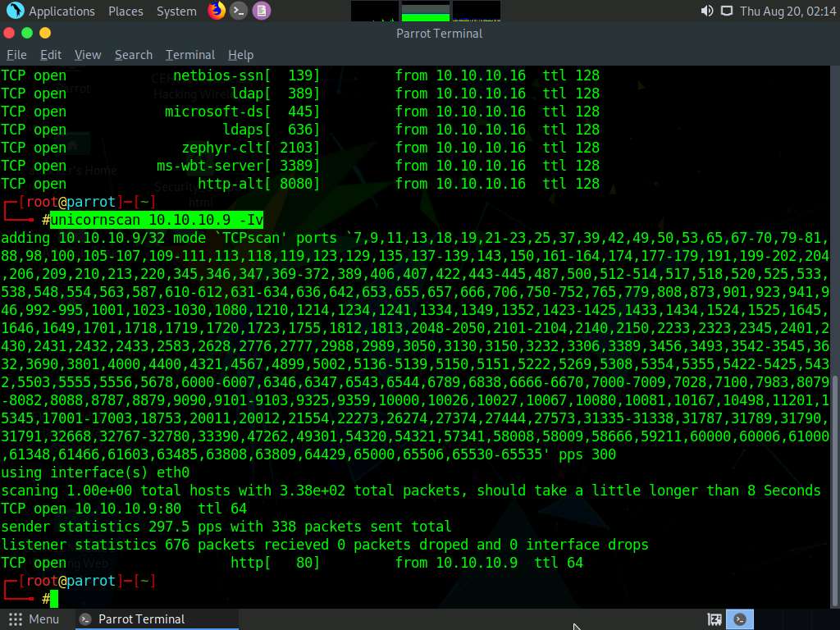Click the green CPU system monitor graph
Image resolution: width=840 pixels, height=630 pixels.
(426, 11)
